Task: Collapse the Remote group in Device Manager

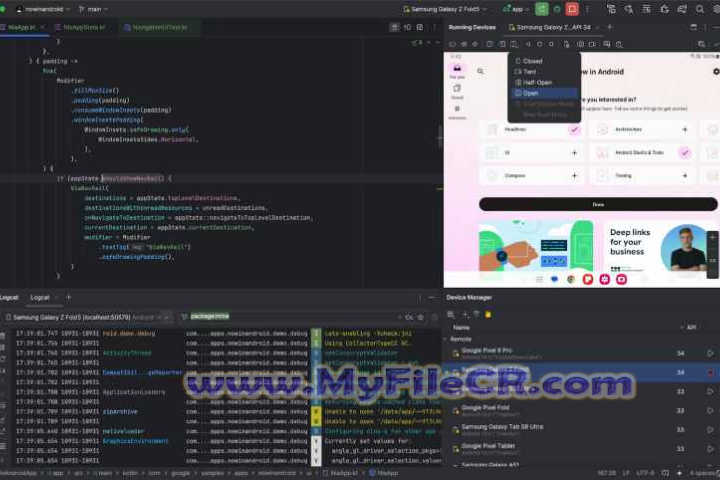Action: coord(445,339)
